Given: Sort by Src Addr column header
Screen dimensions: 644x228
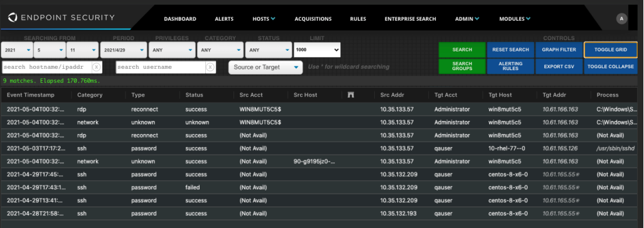Looking at the screenshot, I should 392,95.
